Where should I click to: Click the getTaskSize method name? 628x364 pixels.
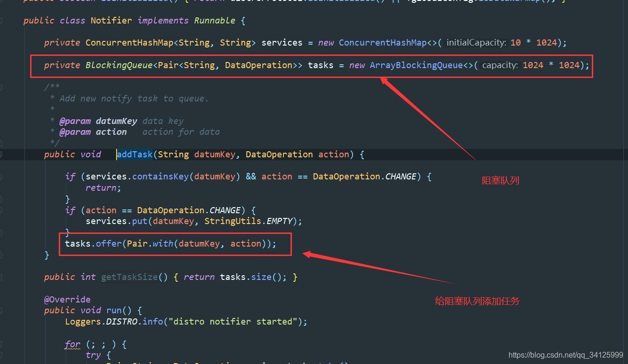129,277
